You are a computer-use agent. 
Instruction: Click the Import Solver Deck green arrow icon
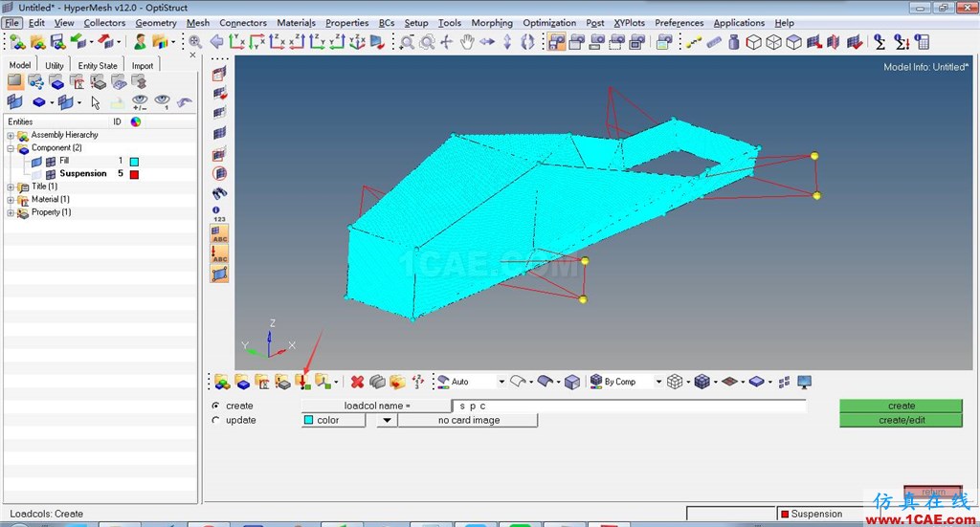(x=78, y=42)
